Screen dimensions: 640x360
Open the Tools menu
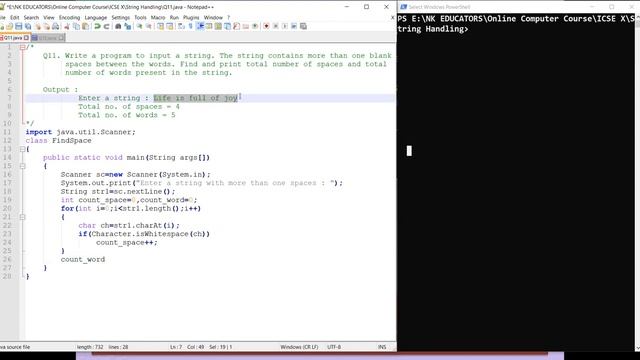click(140, 18)
